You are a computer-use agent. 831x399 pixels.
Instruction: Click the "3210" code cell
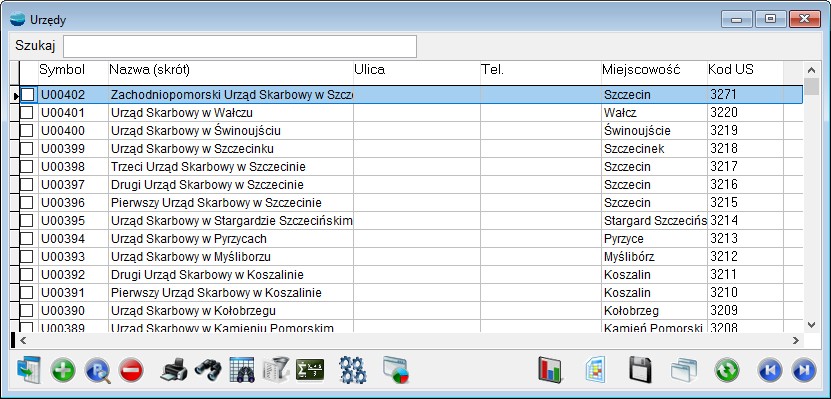(x=745, y=293)
